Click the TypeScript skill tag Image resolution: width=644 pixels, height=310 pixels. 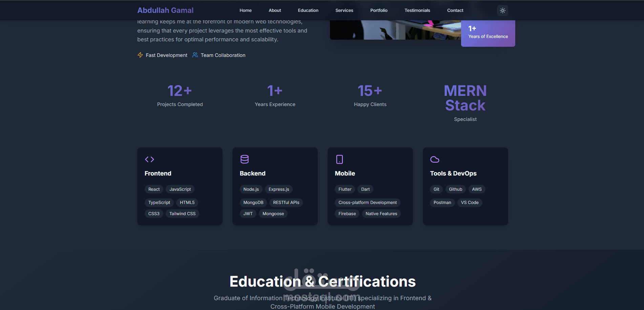159,203
